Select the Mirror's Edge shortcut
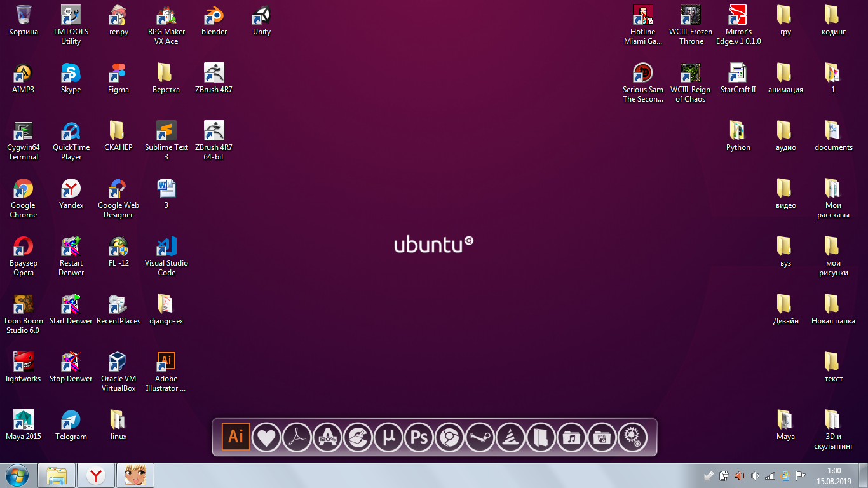This screenshot has width=868, height=488. pos(738,25)
